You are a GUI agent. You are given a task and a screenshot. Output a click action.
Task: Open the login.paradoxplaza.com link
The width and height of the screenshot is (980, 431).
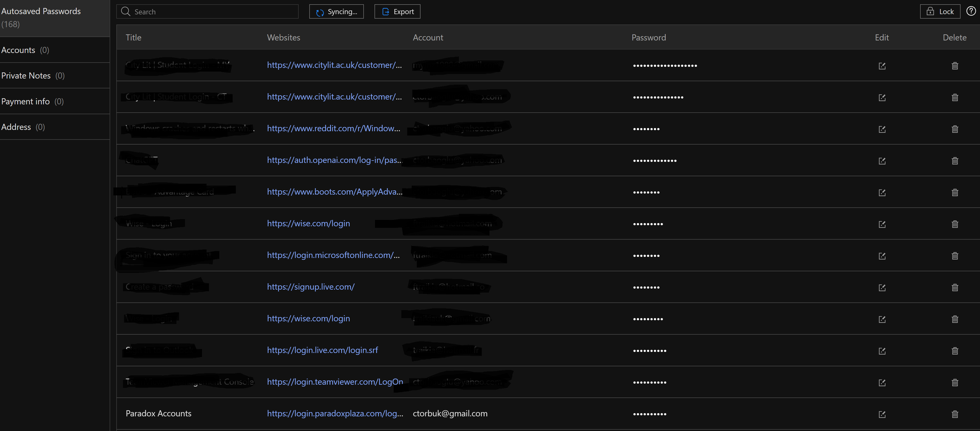(x=335, y=413)
